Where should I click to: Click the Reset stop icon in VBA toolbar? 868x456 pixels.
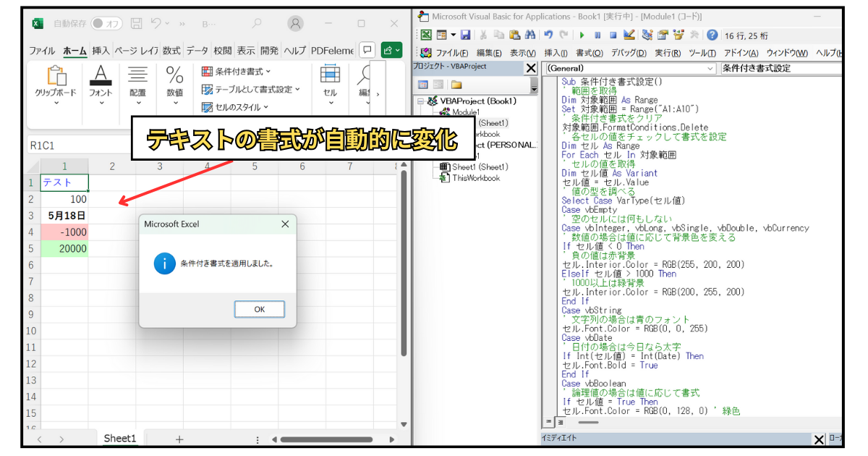pos(613,35)
